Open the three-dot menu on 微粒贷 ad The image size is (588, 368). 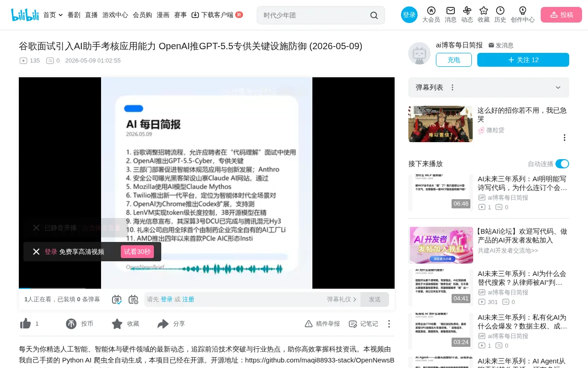click(x=565, y=138)
